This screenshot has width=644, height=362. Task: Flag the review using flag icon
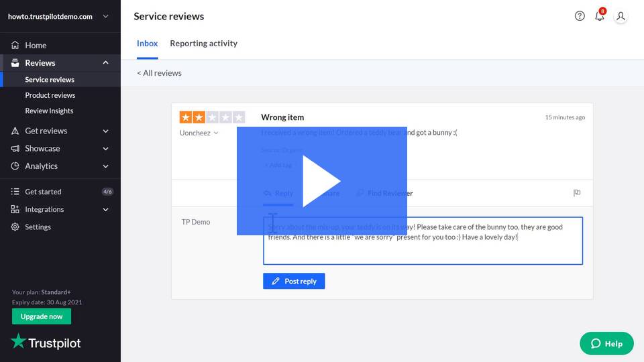point(577,193)
